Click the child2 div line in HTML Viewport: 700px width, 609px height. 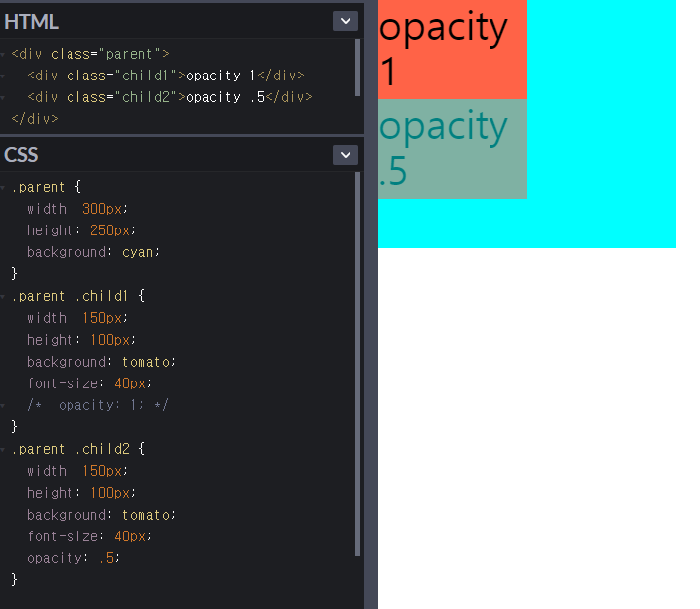[170, 97]
